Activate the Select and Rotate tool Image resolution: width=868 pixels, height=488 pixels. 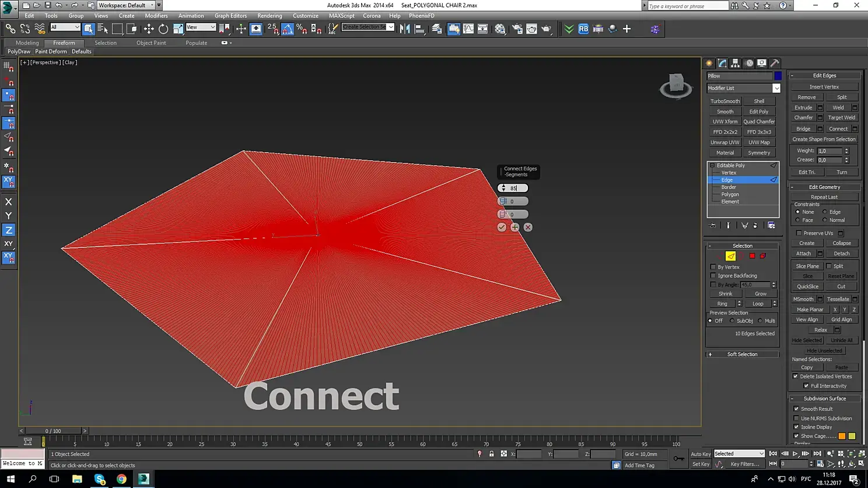click(x=163, y=29)
